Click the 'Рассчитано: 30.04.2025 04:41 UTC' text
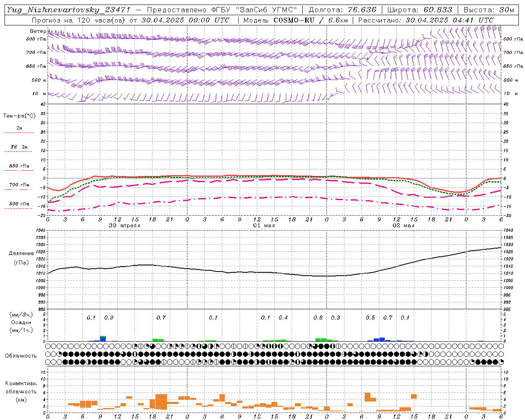525x420 pixels. [426, 20]
